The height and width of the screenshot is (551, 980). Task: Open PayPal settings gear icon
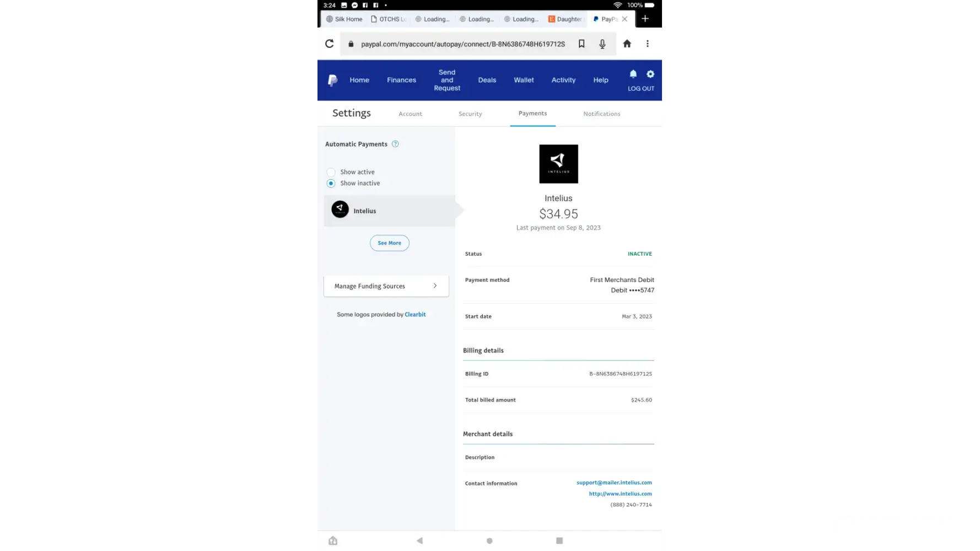pyautogui.click(x=650, y=74)
